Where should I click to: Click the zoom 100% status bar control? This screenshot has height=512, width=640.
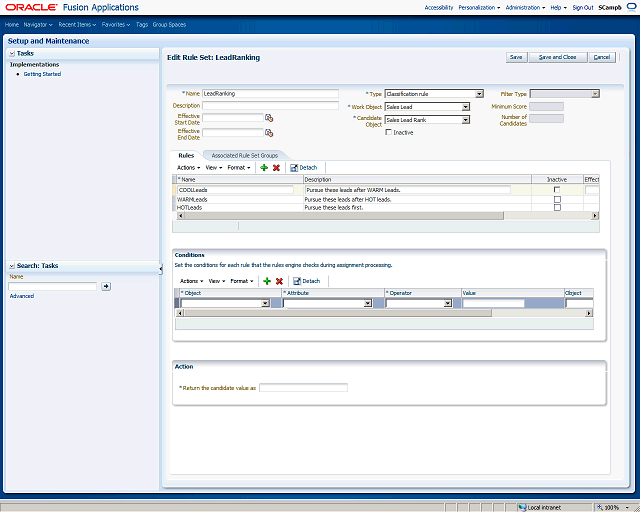tap(611, 508)
